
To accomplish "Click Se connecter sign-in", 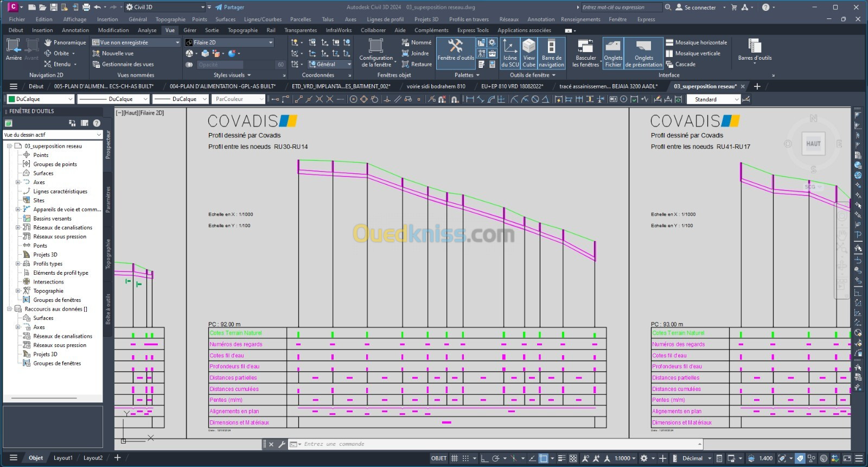I will [x=696, y=8].
